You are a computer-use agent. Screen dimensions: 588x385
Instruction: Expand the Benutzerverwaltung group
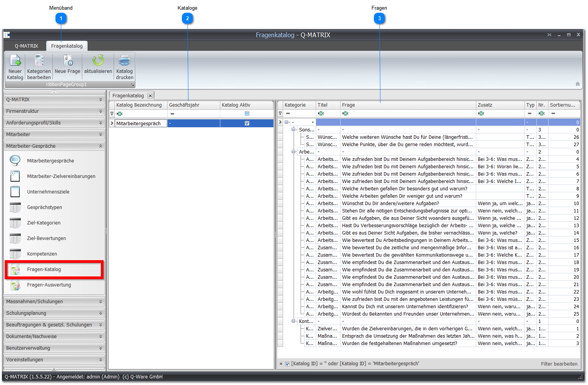(54, 348)
